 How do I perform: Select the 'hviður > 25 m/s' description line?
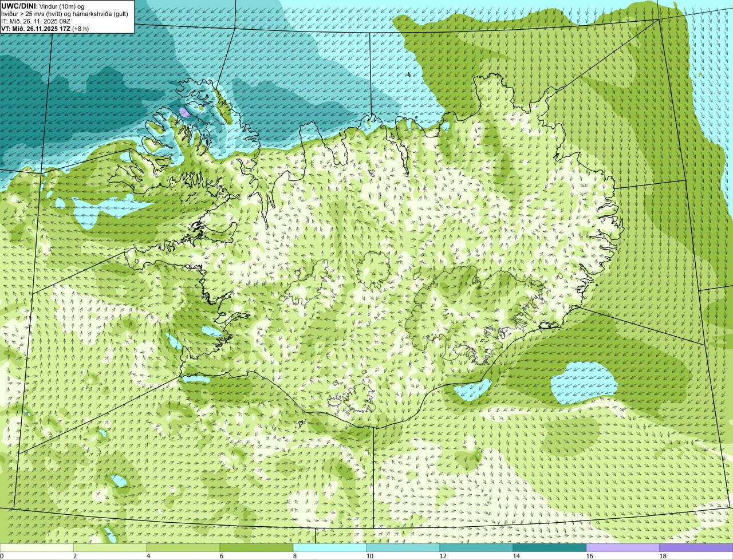(65, 14)
